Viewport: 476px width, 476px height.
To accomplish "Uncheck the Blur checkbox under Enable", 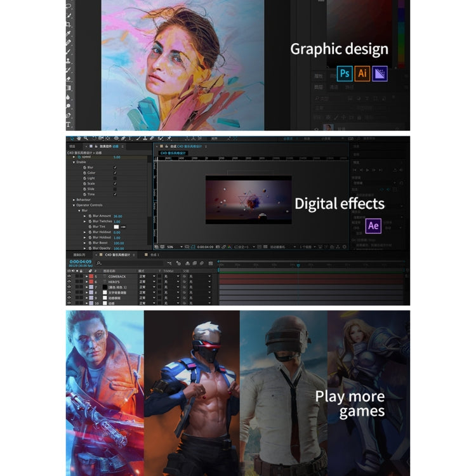I will (x=115, y=168).
